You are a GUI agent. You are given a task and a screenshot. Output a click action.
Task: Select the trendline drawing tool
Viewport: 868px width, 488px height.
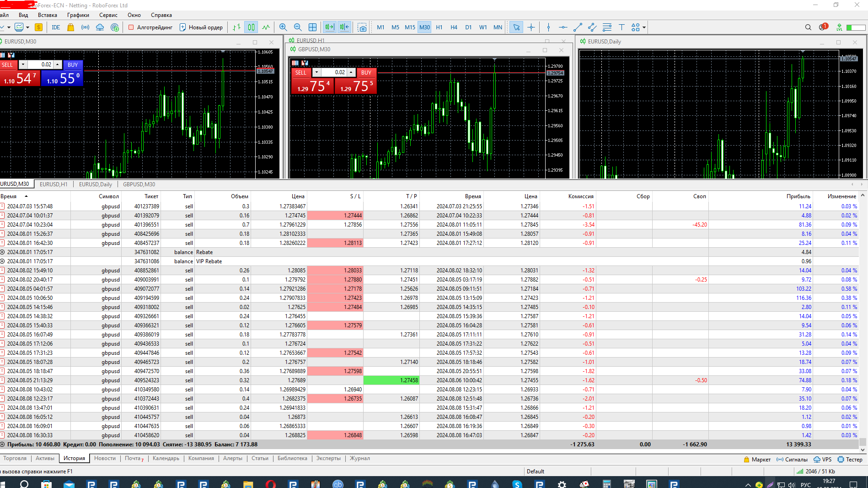coord(578,27)
